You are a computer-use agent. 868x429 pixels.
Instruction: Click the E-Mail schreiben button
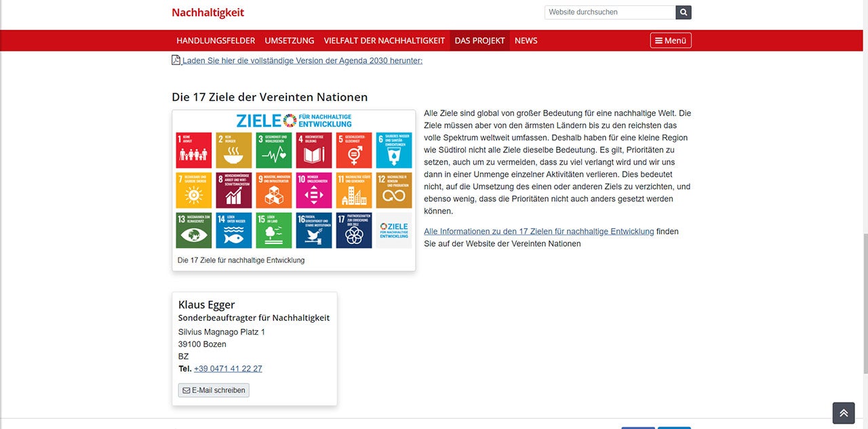(x=214, y=390)
